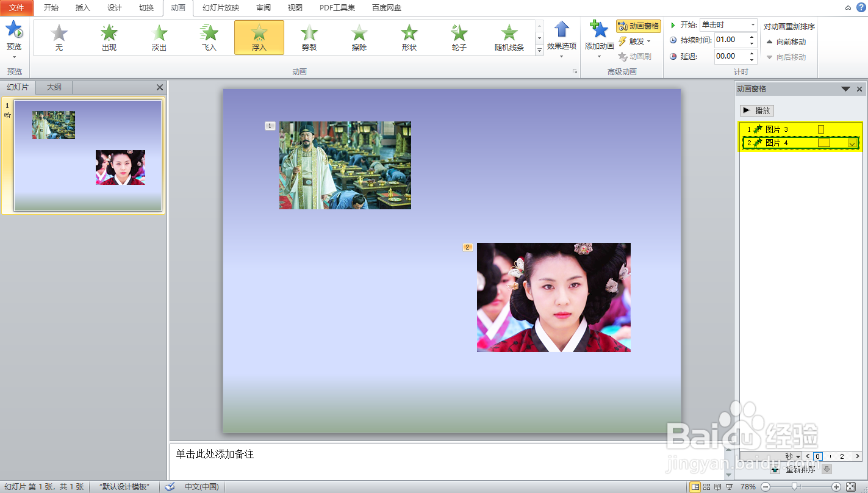Expand options for 图片 4 in animation pane

[852, 142]
